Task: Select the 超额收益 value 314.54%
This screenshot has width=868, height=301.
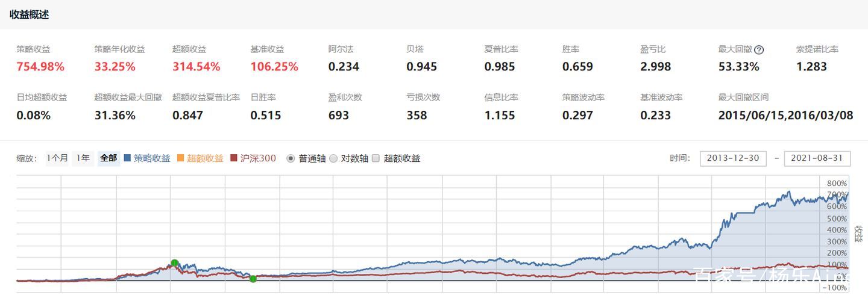Action: pyautogui.click(x=197, y=67)
